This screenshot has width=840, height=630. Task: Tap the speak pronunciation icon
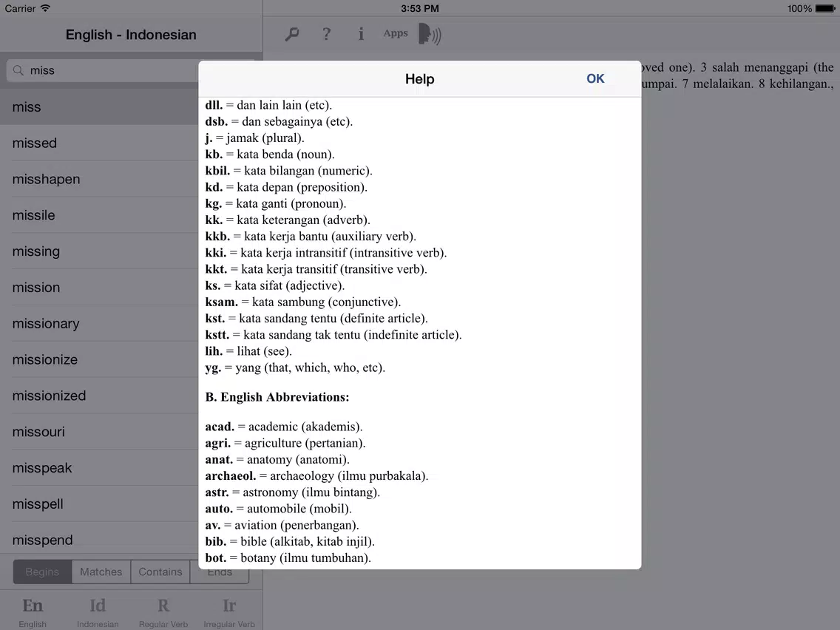430,34
